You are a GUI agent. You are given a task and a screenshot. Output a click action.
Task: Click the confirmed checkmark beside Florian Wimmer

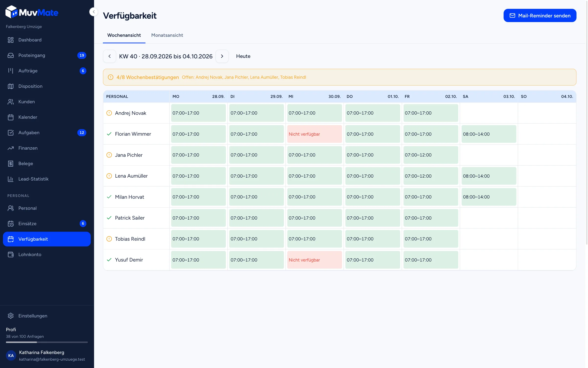[109, 134]
